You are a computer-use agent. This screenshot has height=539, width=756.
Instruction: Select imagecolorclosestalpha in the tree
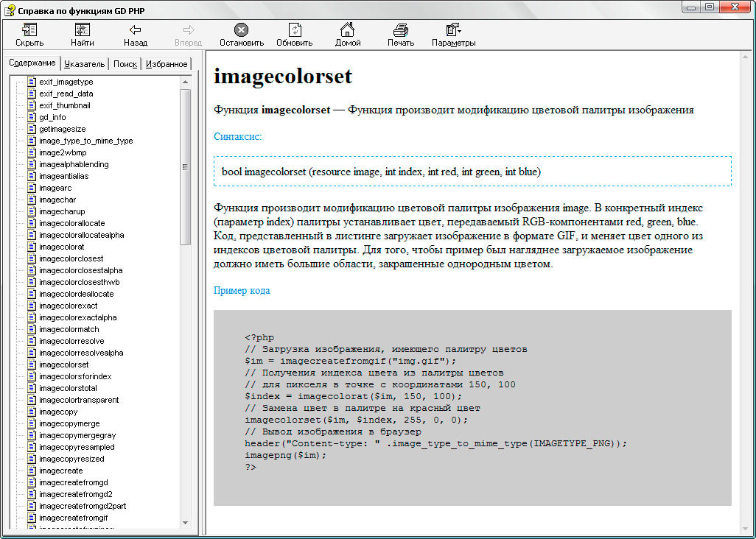click(x=80, y=270)
